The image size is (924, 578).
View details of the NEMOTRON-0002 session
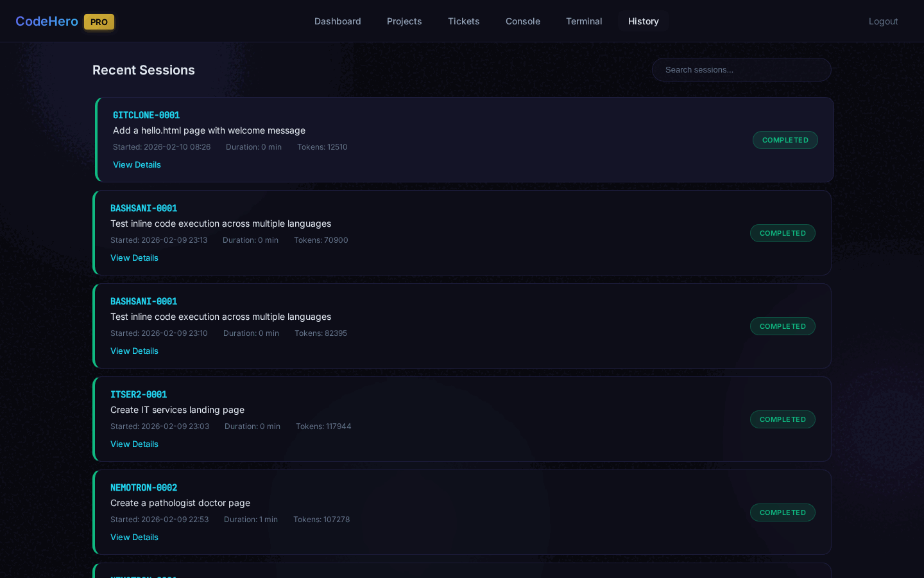[x=134, y=537]
